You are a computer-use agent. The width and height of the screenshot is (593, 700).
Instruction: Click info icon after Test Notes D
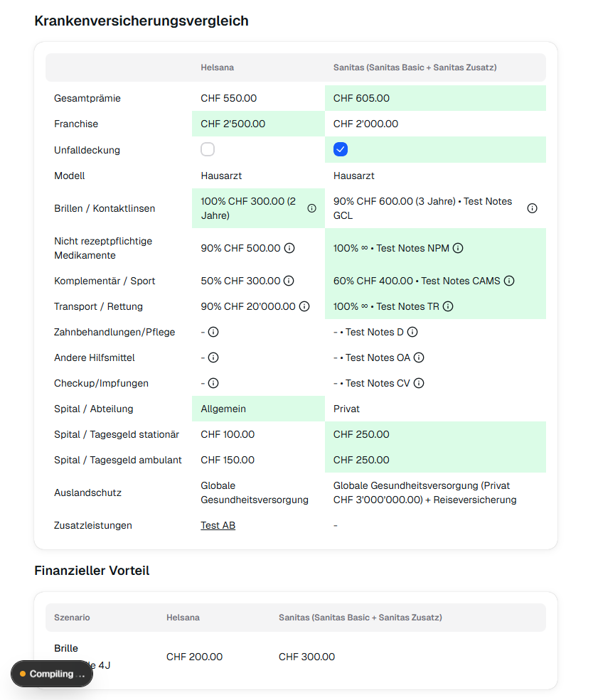click(412, 332)
